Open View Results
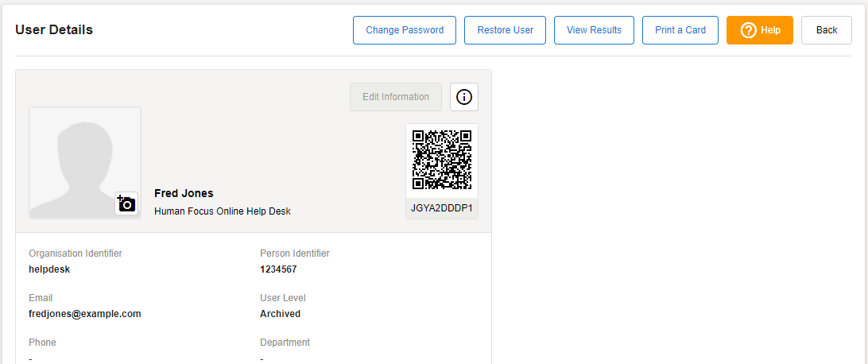 click(594, 30)
